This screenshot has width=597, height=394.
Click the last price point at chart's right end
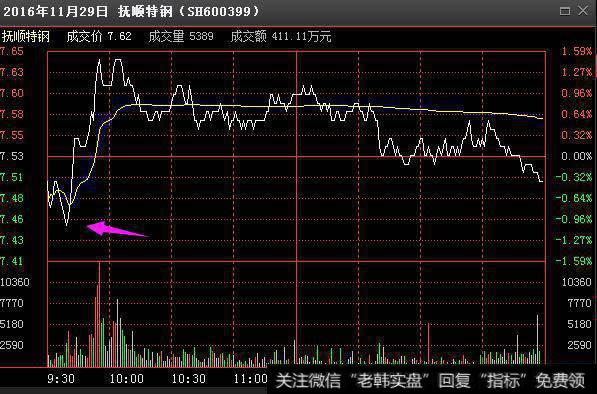click(x=541, y=181)
